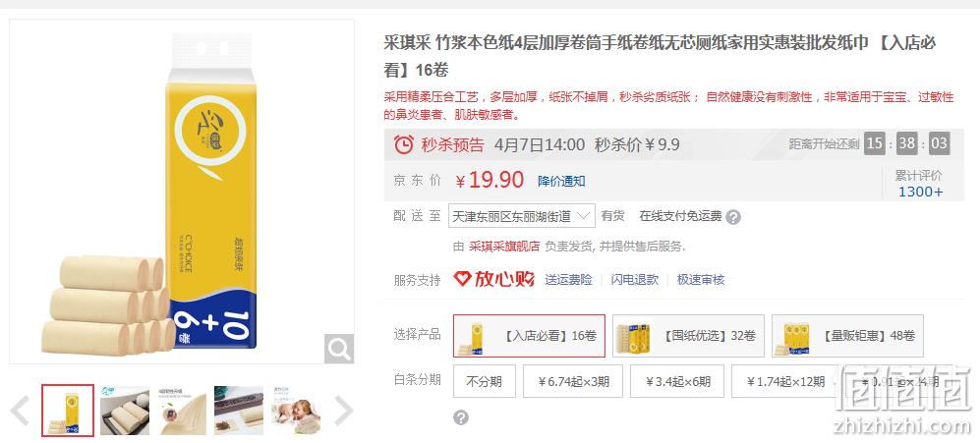Click the help question mark beside 在线支付免运费
The height and width of the screenshot is (443, 980).
click(733, 217)
